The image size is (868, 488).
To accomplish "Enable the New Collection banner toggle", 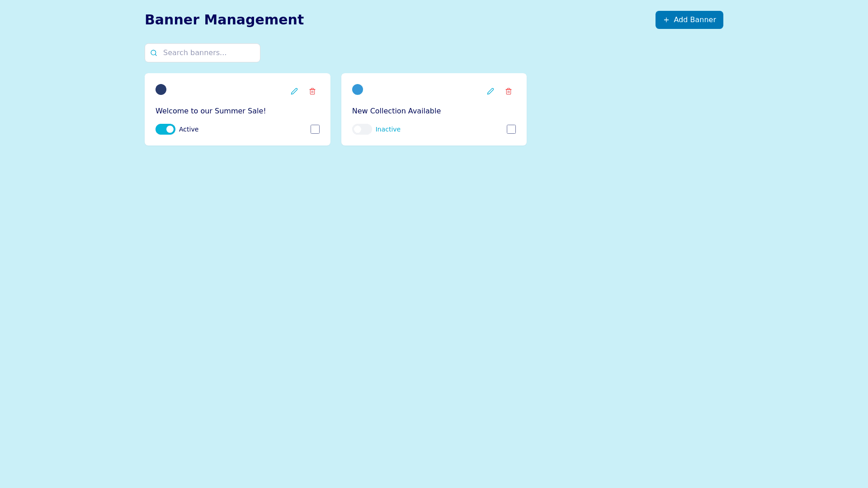I will pos(362,129).
